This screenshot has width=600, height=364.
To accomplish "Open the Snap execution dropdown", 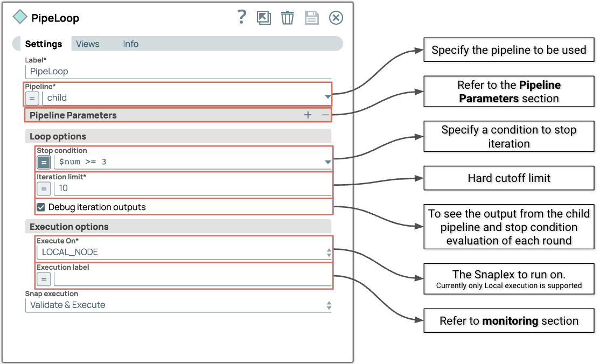I will (329, 305).
